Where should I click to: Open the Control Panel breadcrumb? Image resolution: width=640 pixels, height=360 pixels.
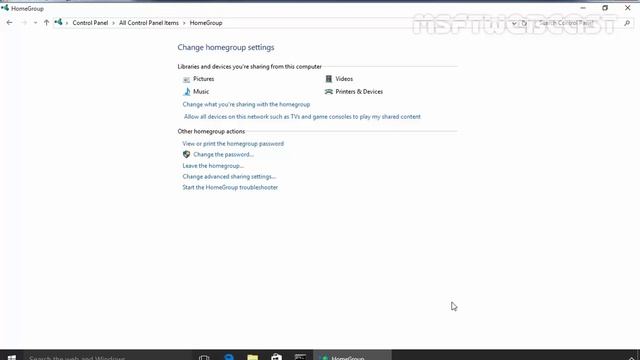90,23
